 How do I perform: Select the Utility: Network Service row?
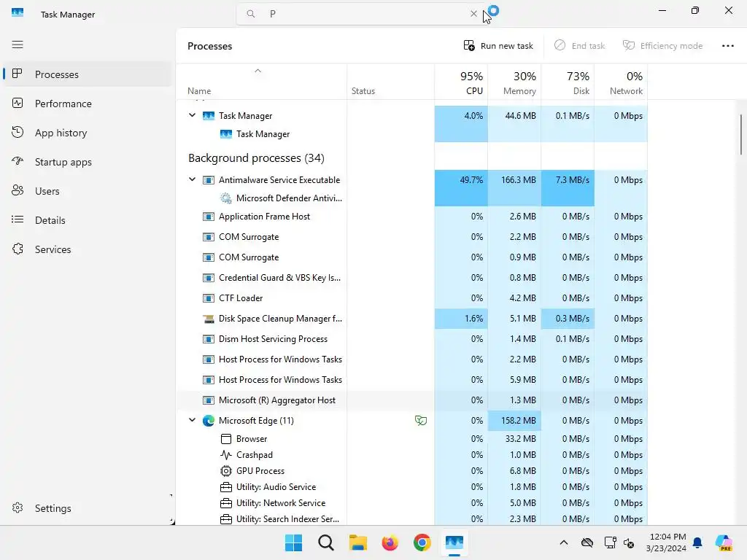tap(413, 503)
